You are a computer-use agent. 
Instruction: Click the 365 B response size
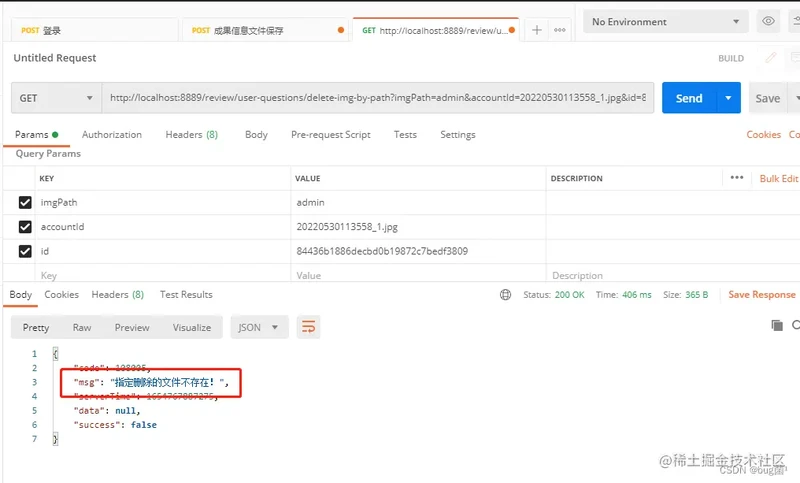[x=696, y=295]
